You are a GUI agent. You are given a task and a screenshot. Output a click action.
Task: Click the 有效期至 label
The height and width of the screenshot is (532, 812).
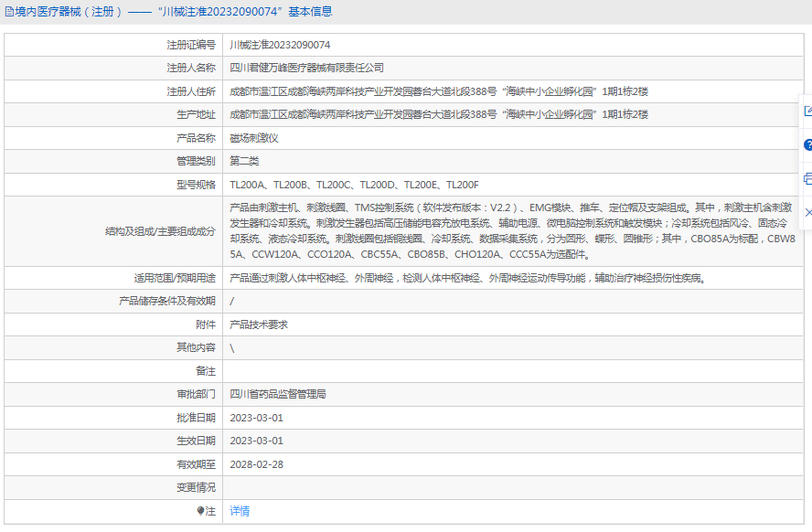(196, 464)
